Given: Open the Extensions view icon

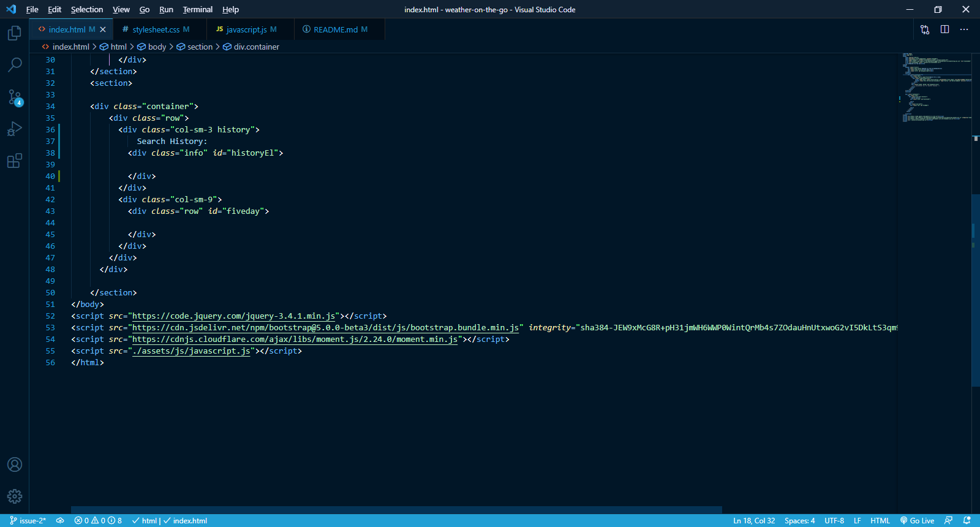Looking at the screenshot, I should tap(15, 161).
